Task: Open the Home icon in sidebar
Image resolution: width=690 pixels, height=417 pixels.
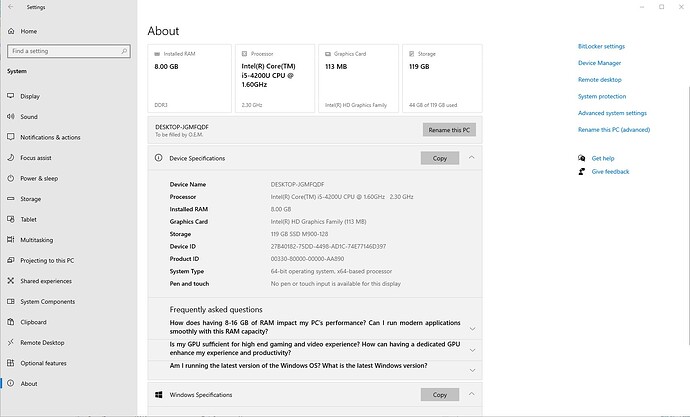Action: [10, 31]
